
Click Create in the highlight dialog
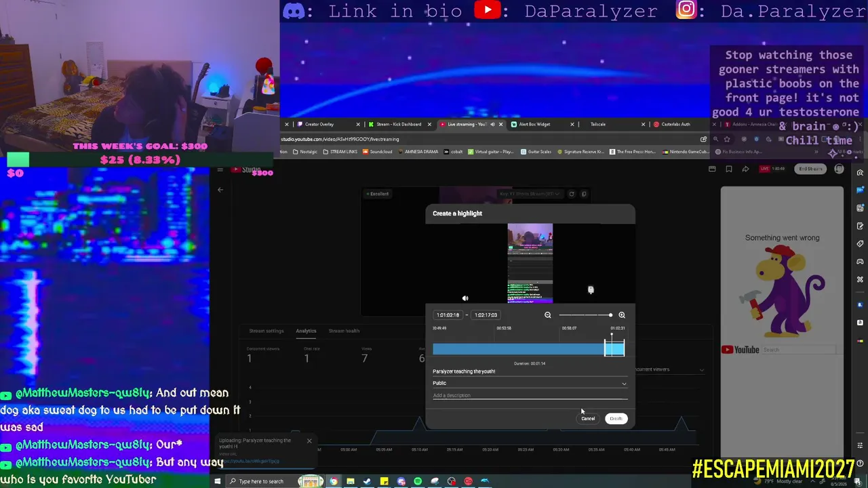616,418
